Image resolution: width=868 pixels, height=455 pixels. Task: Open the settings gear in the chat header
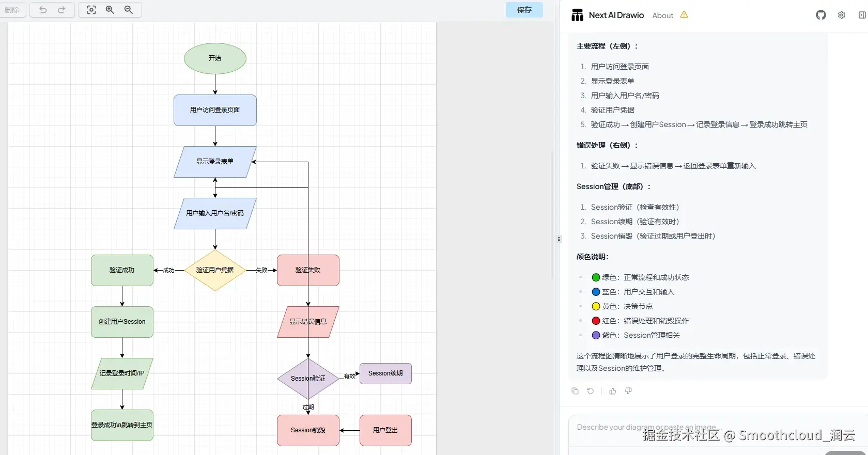[x=842, y=15]
